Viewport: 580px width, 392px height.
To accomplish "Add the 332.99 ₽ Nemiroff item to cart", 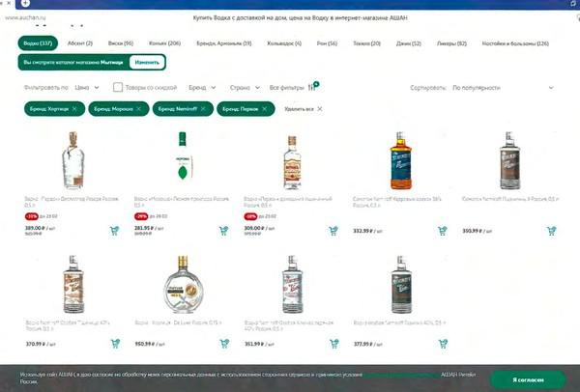I will [443, 231].
